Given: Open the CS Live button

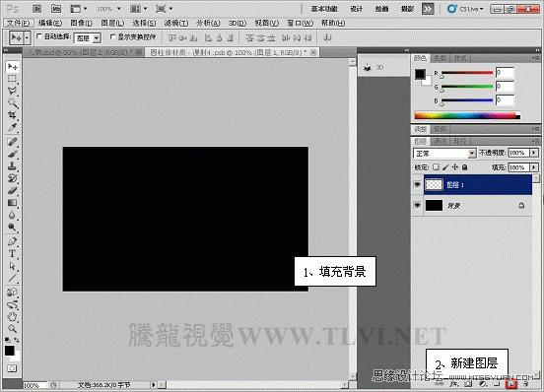Looking at the screenshot, I should (x=465, y=9).
